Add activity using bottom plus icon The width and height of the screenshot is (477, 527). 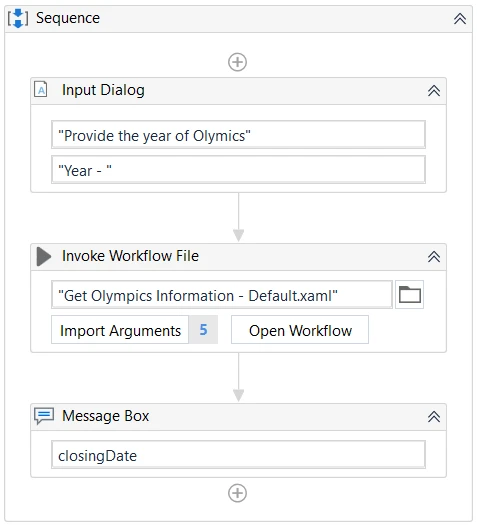238,493
